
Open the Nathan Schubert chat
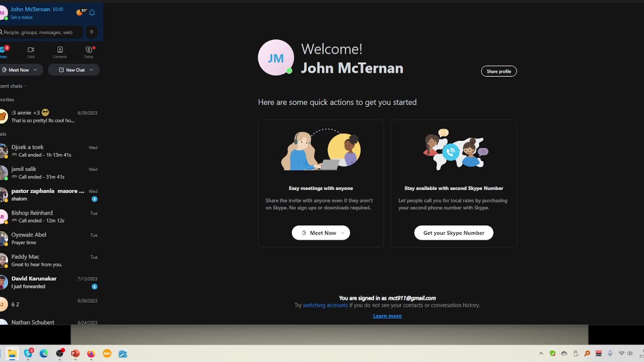(50, 321)
